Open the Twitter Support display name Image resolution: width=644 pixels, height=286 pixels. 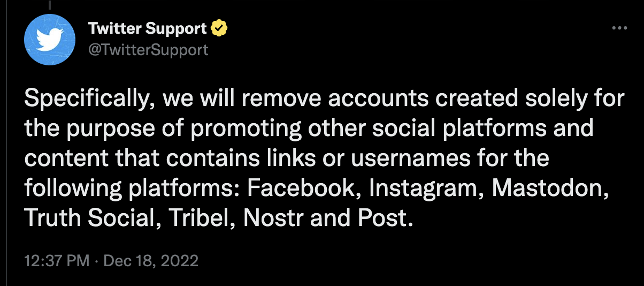point(147,28)
